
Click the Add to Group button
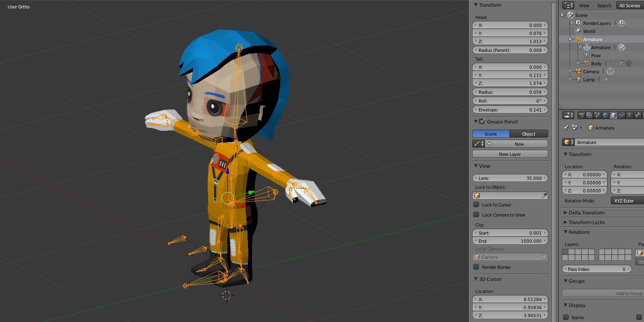[603, 293]
